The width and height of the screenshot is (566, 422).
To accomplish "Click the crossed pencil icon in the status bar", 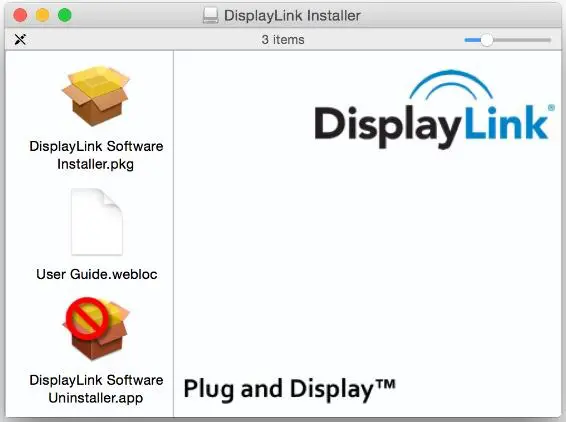I will tap(20, 39).
